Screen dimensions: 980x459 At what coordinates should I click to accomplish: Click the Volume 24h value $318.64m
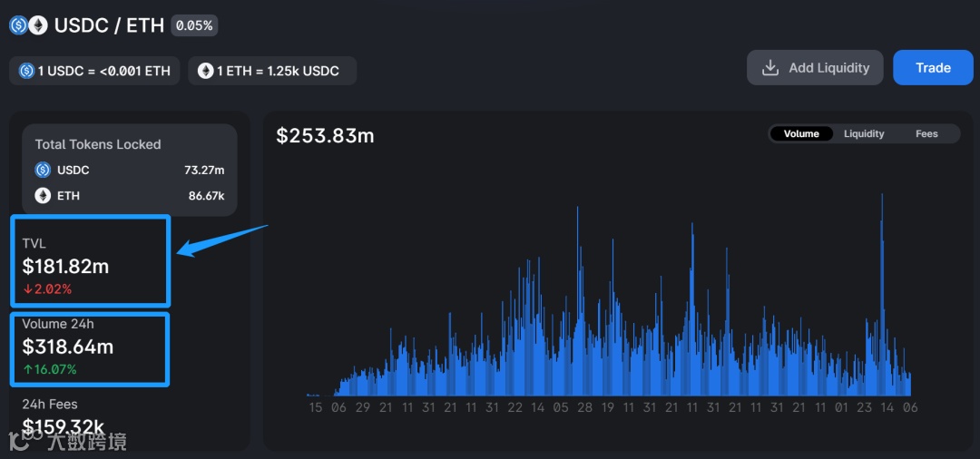pyautogui.click(x=68, y=347)
